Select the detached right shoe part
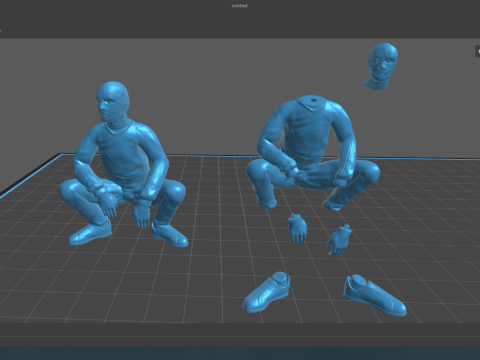The image size is (480, 360). tap(374, 295)
